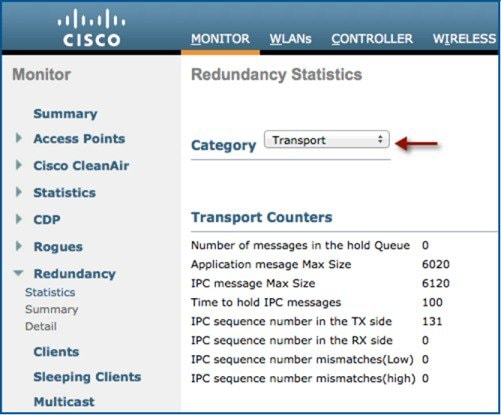Open the Summary link in sidebar
The image size is (501, 415).
point(65,114)
